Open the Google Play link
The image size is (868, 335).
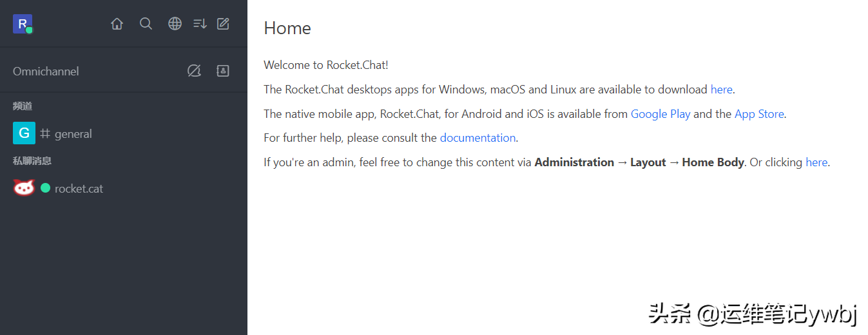pyautogui.click(x=660, y=114)
